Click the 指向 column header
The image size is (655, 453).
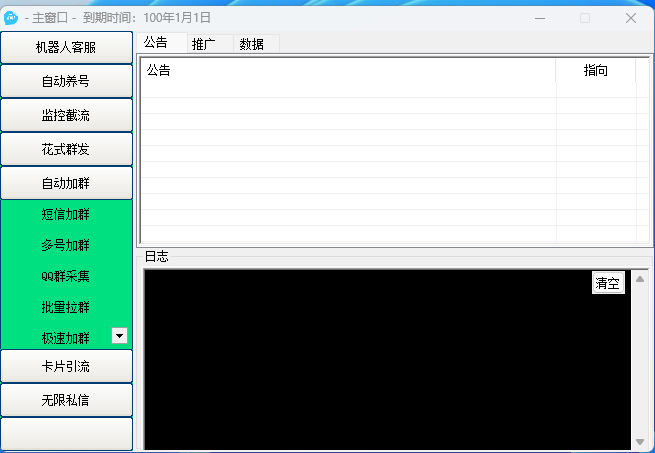(x=596, y=70)
